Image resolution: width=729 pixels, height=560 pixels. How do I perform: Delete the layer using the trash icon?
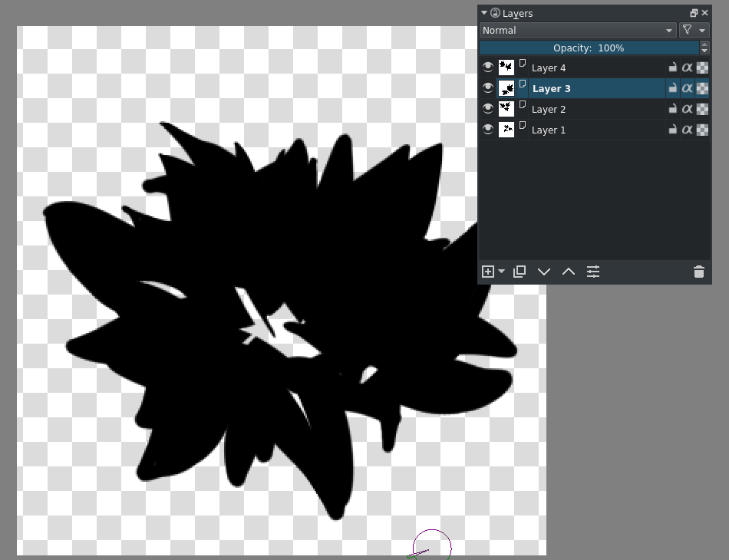(698, 272)
